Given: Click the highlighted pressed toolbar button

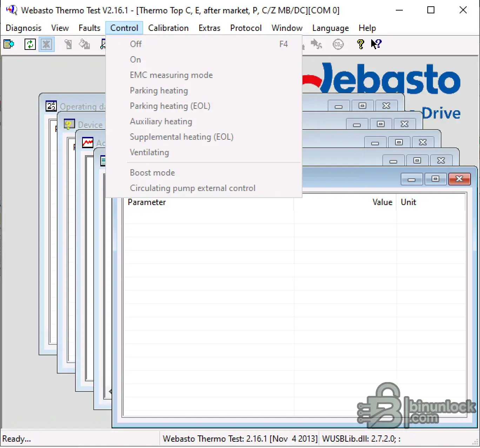Looking at the screenshot, I should coord(47,44).
